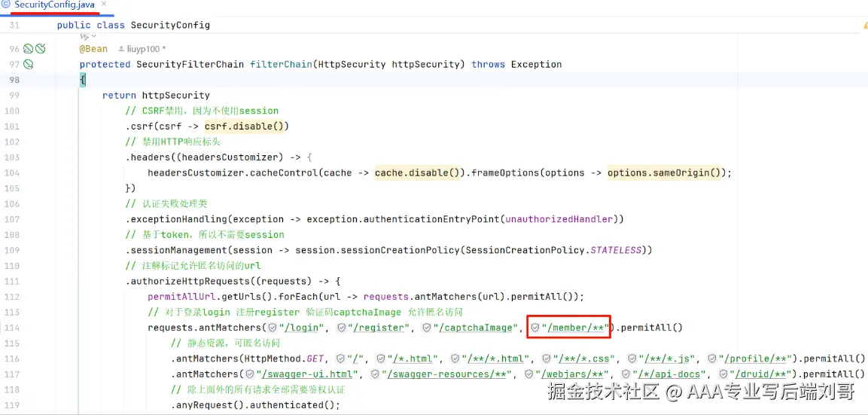The width and height of the screenshot is (868, 415).
Task: Click the headersCustomizer.cacheControl call
Action: tap(233, 173)
